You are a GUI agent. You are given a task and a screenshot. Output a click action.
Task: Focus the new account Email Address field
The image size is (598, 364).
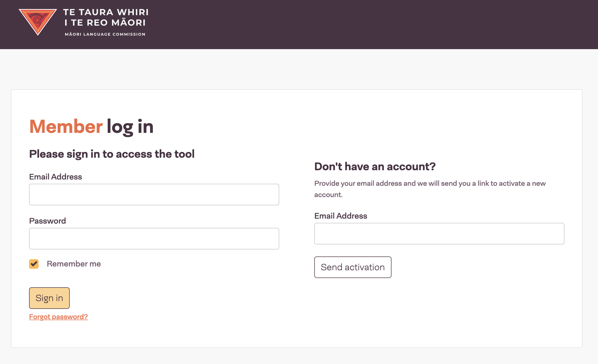tap(439, 234)
